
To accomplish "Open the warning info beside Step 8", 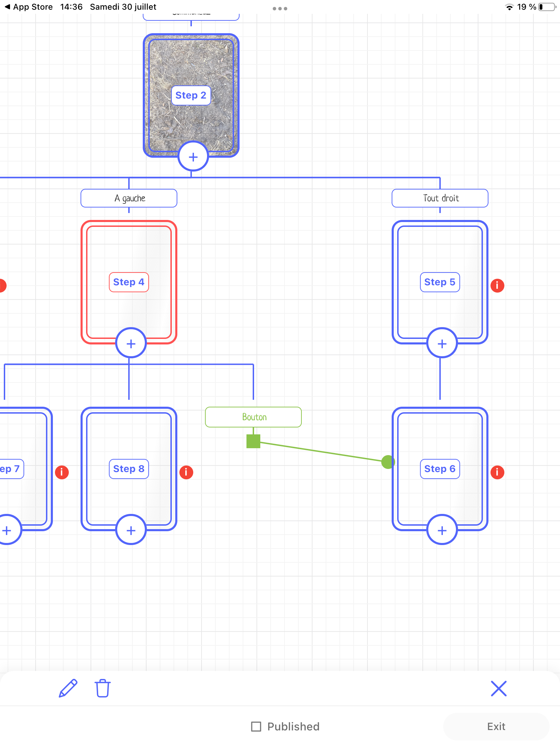I will pyautogui.click(x=186, y=472).
